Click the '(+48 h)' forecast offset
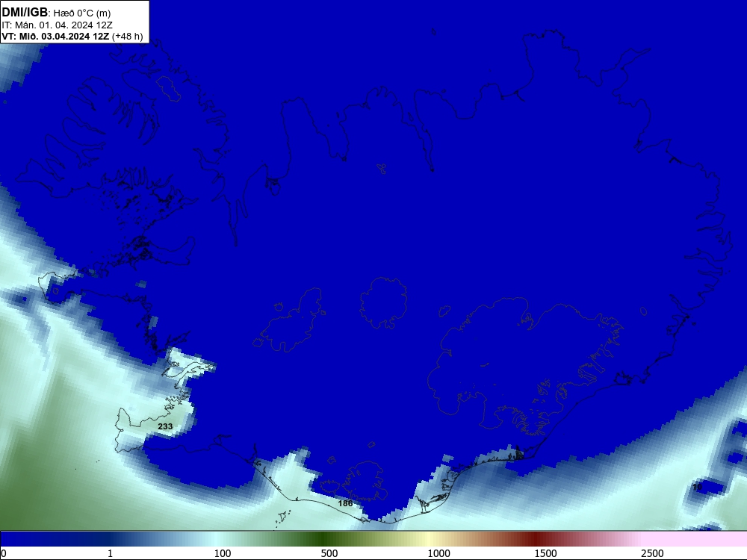Image resolution: width=747 pixels, height=560 pixels. coord(127,37)
